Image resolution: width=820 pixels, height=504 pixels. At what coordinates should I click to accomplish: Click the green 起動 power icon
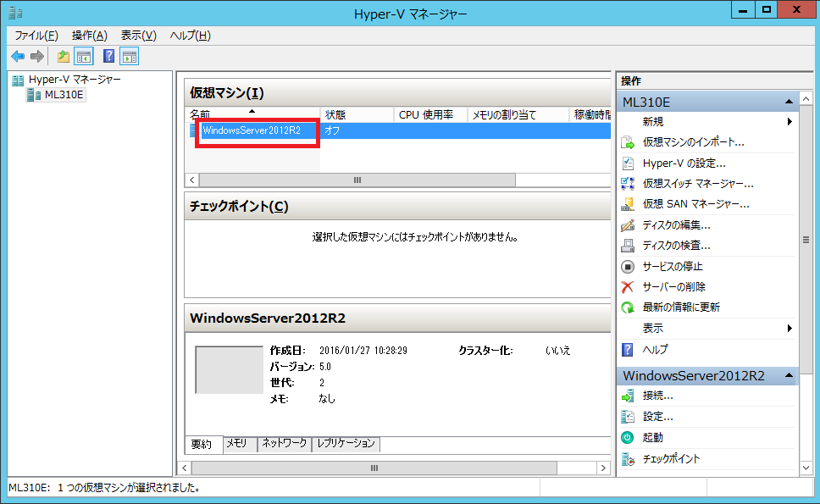(628, 438)
